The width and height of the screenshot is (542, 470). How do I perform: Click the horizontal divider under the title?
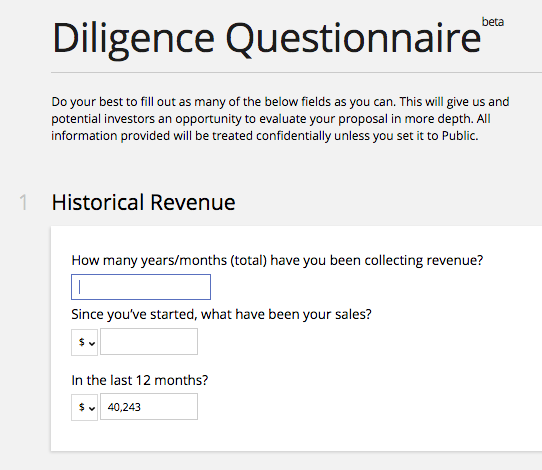pyautogui.click(x=296, y=73)
